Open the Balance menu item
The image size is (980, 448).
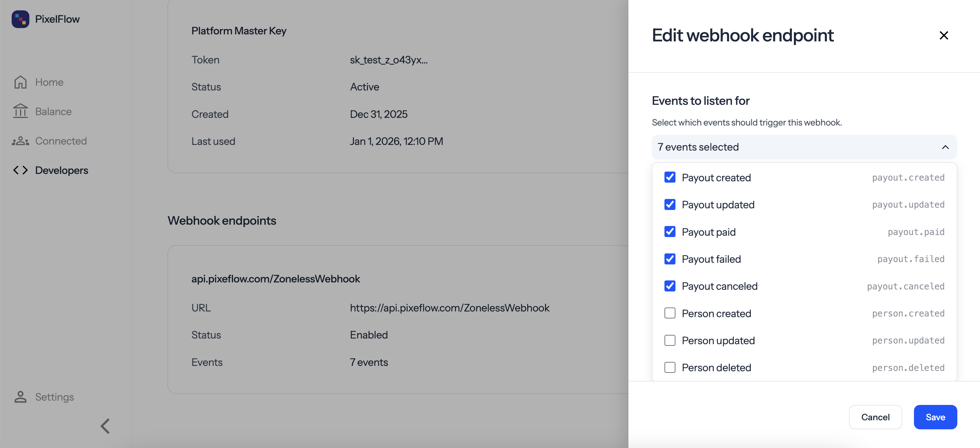53,111
